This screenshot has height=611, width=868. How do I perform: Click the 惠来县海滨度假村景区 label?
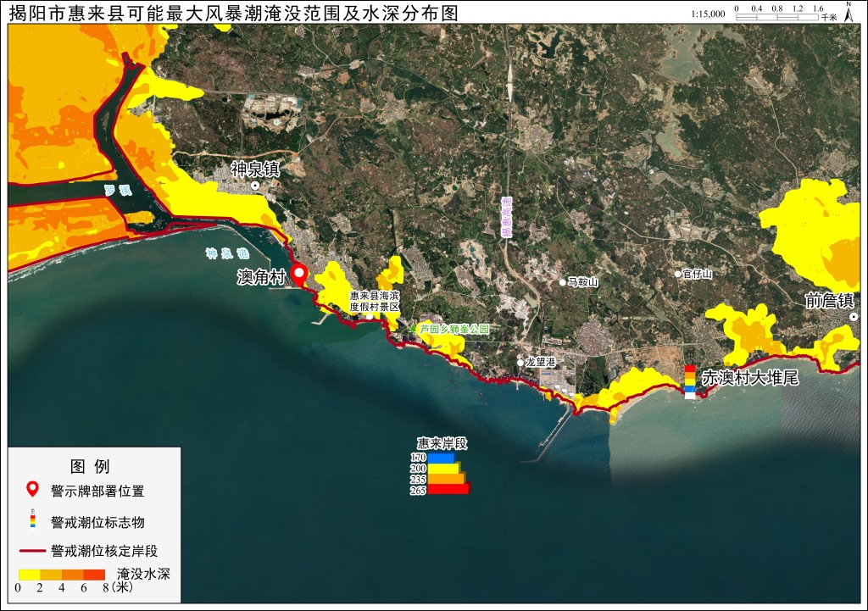coord(374,301)
